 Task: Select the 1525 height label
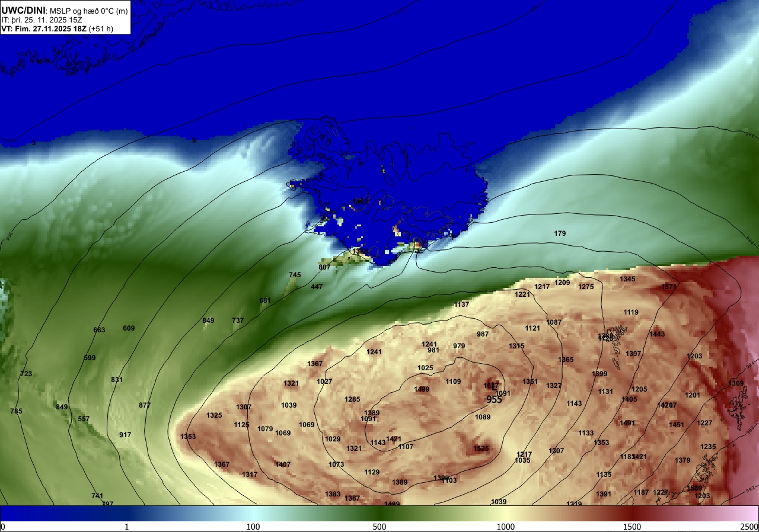481,448
